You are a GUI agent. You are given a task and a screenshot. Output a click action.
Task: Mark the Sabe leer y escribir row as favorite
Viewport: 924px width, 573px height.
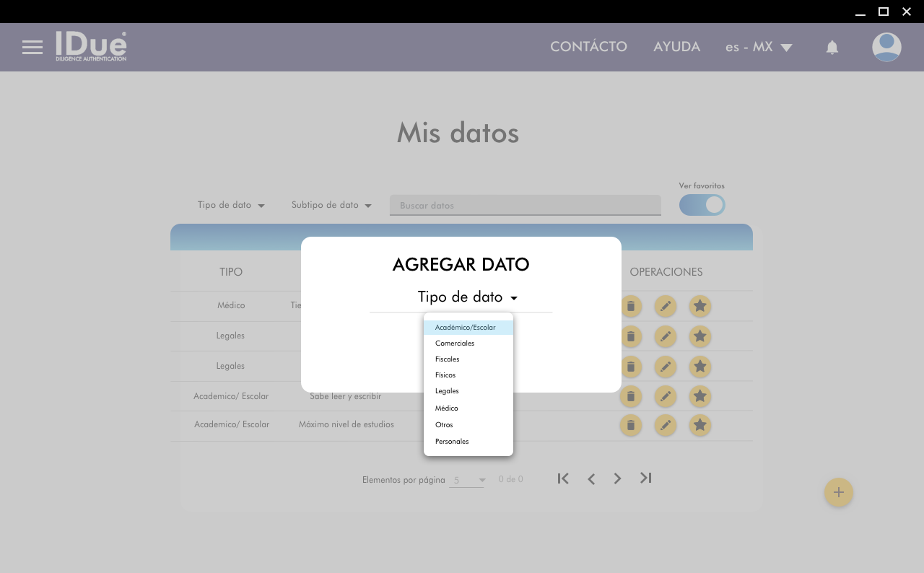point(699,395)
